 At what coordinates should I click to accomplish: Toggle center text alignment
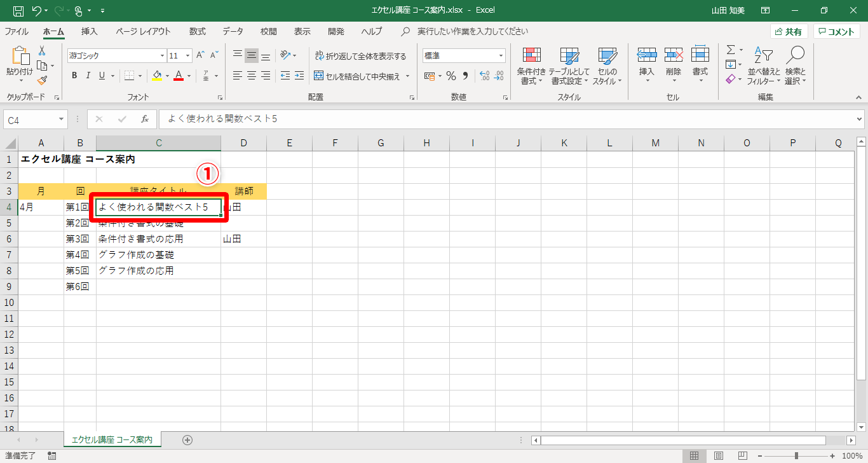[x=252, y=76]
